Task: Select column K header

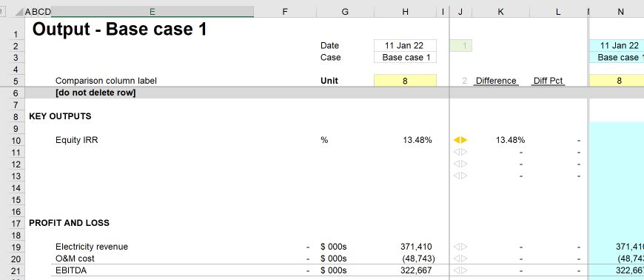Action: [500, 12]
